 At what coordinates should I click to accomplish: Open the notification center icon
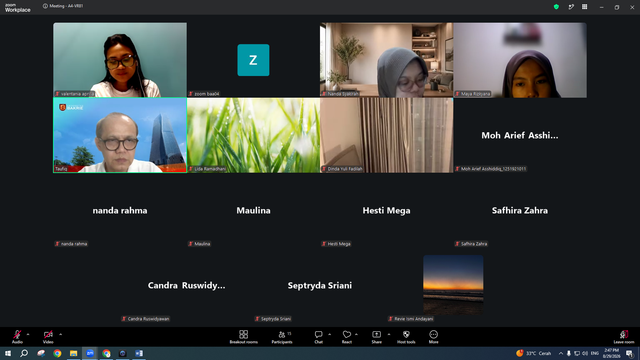[629, 353]
